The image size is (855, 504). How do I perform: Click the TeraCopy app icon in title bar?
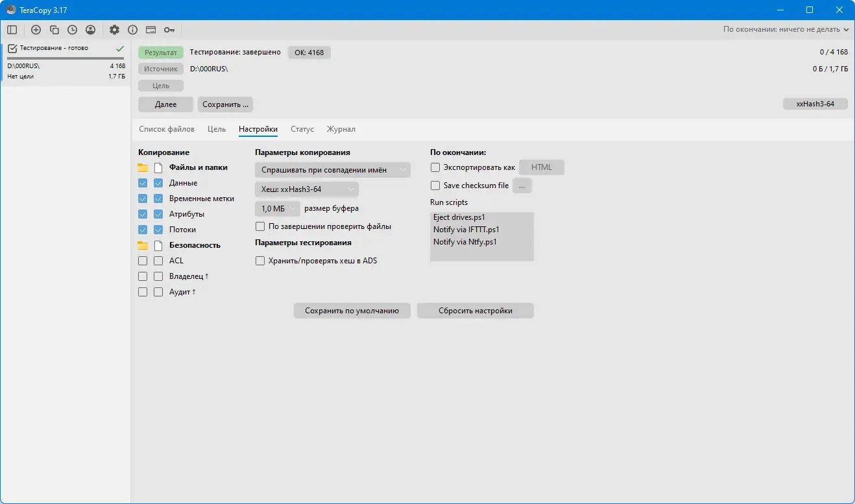11,10
